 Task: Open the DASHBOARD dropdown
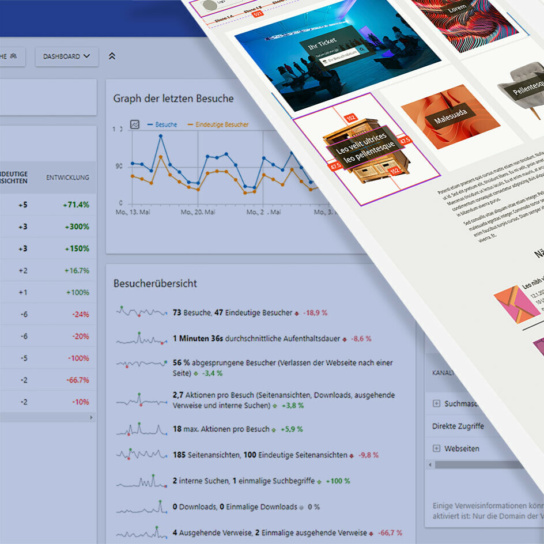(67, 57)
